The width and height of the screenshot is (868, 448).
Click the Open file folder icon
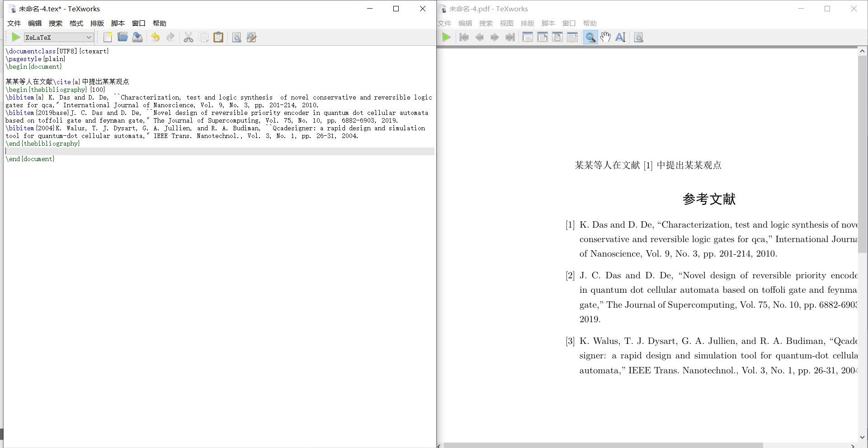[123, 38]
